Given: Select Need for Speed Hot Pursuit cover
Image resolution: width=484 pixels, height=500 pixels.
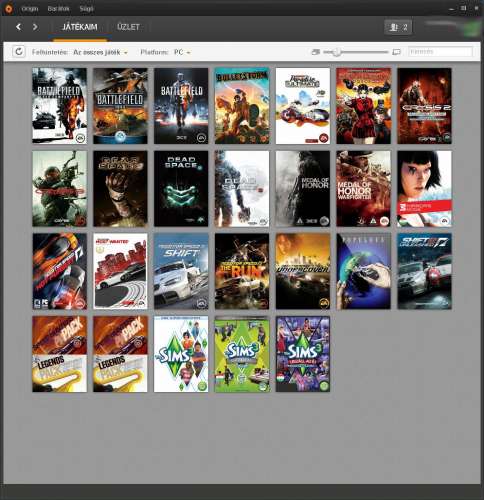Looking at the screenshot, I should 59,271.
